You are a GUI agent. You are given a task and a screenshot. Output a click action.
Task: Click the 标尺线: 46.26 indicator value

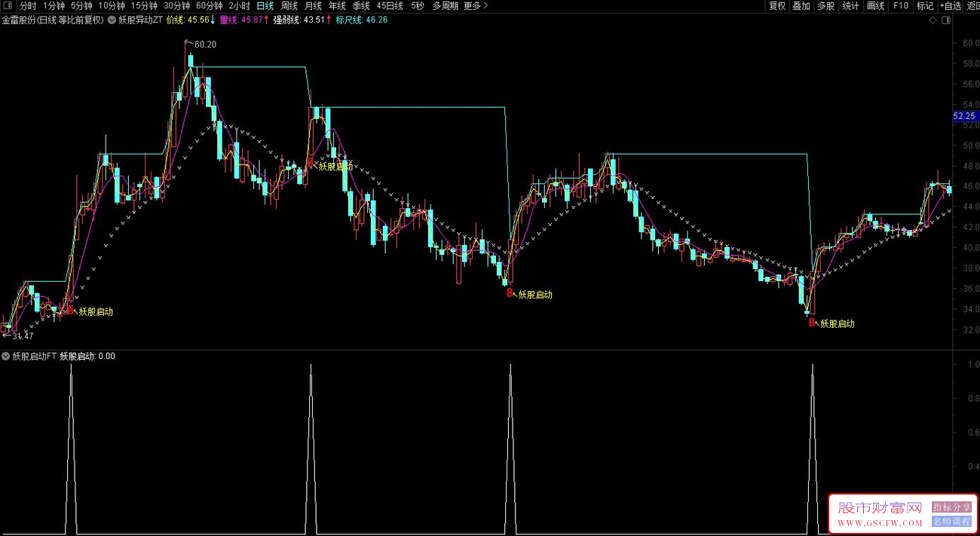[362, 20]
